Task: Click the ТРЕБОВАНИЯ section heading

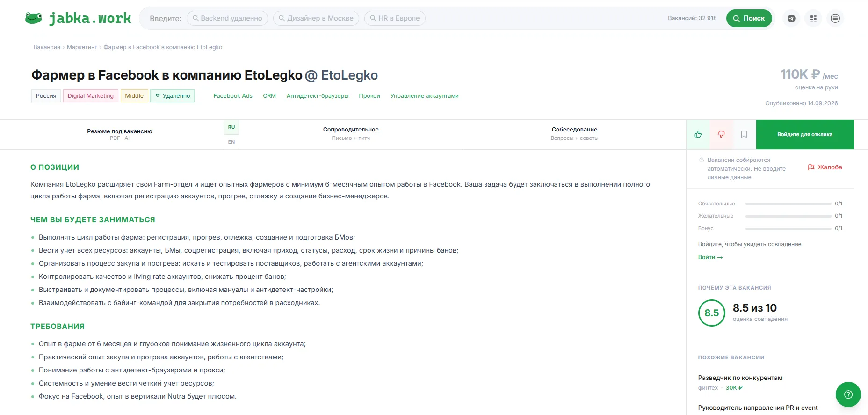Action: 58,327
